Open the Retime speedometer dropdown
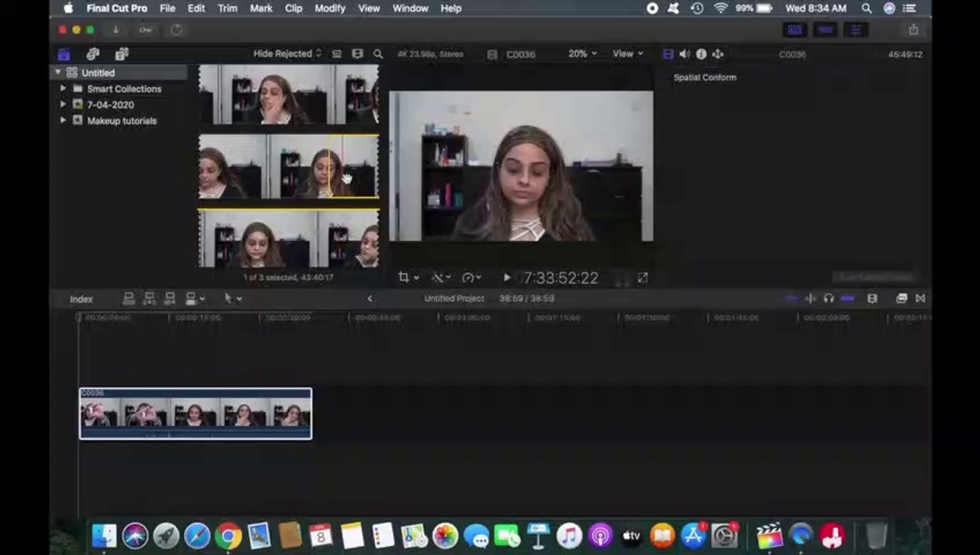This screenshot has width=980, height=555. coord(472,277)
